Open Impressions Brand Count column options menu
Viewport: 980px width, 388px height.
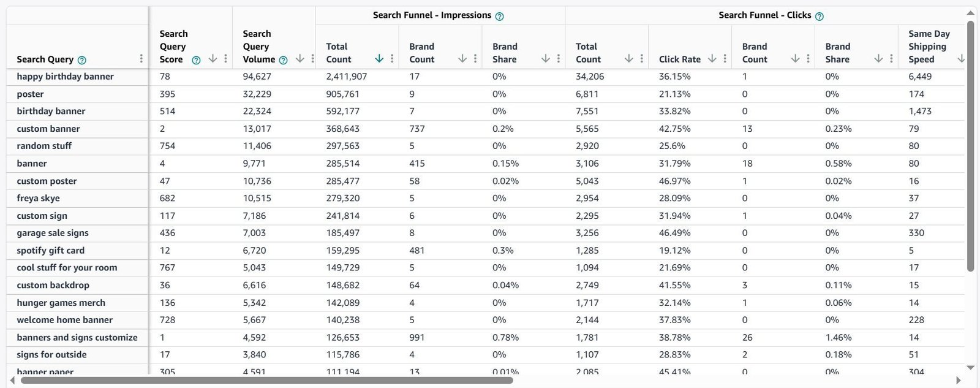coord(475,59)
